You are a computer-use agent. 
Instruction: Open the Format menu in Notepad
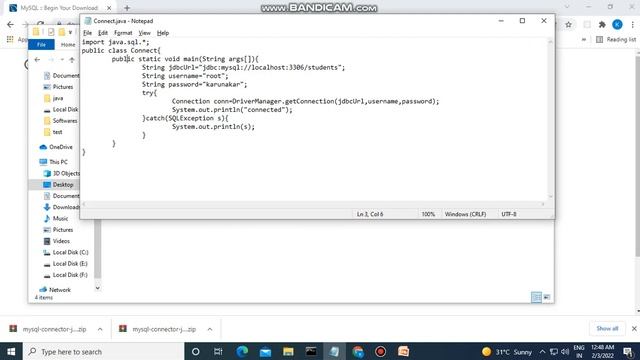[x=123, y=33]
